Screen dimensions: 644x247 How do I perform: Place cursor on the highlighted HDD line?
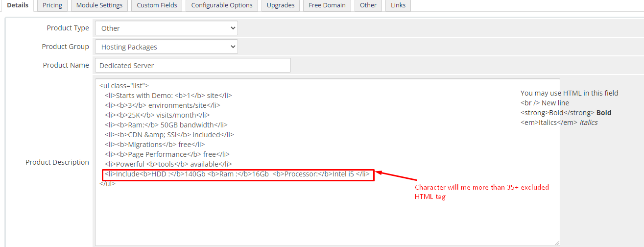click(x=238, y=174)
